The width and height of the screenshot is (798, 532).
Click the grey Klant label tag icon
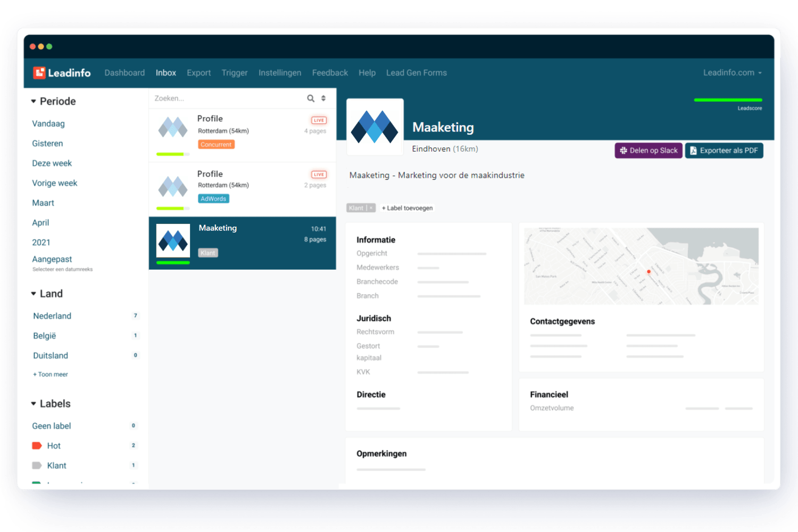[x=37, y=465]
